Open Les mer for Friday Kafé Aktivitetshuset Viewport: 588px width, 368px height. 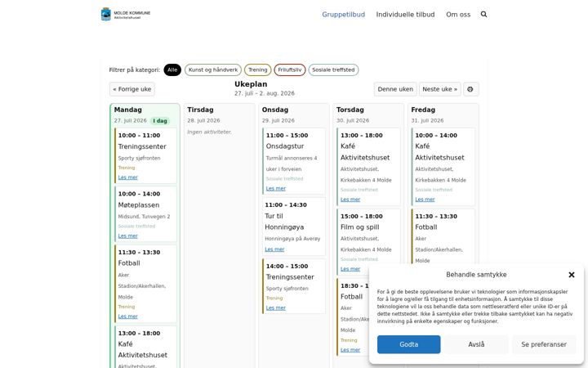pyautogui.click(x=425, y=200)
